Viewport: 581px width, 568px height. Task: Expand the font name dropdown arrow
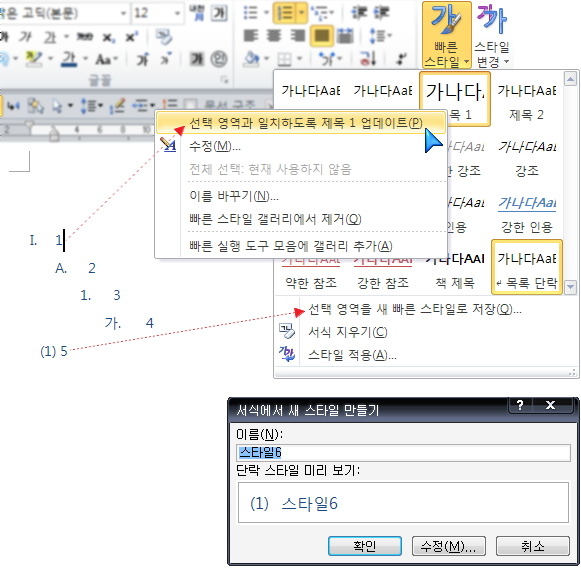[x=123, y=13]
